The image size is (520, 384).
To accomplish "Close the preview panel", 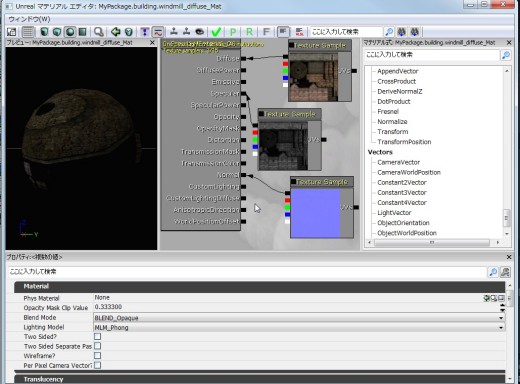I will pos(152,42).
